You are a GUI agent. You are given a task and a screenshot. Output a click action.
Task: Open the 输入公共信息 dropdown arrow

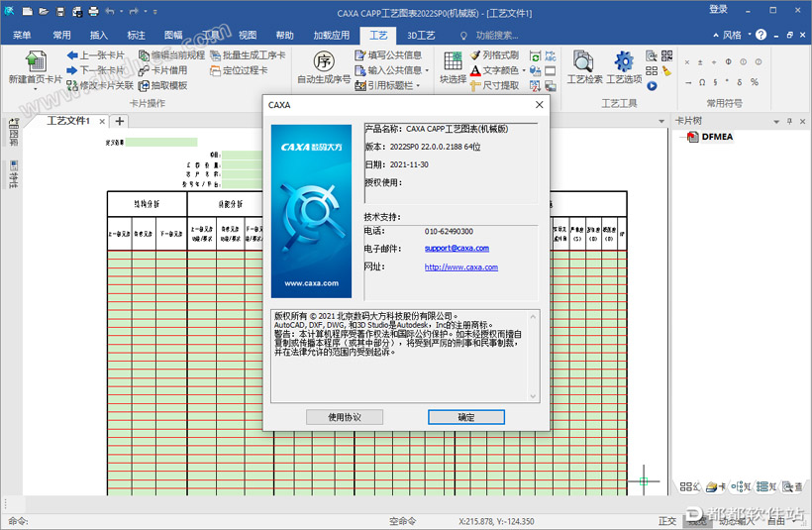coord(427,70)
